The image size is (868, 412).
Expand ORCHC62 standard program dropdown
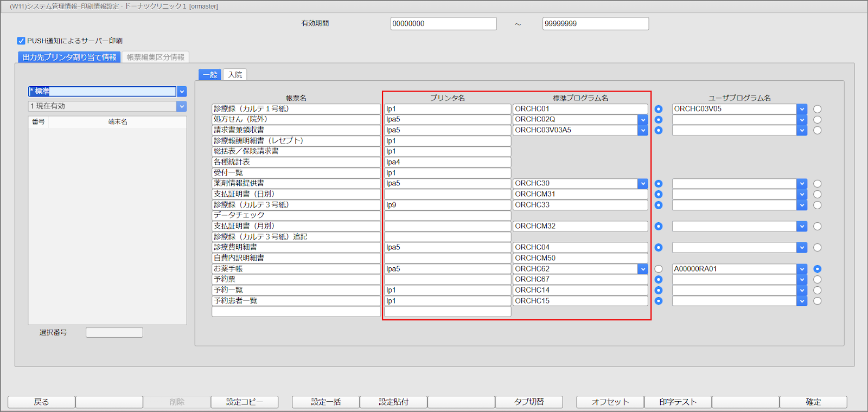coord(643,269)
